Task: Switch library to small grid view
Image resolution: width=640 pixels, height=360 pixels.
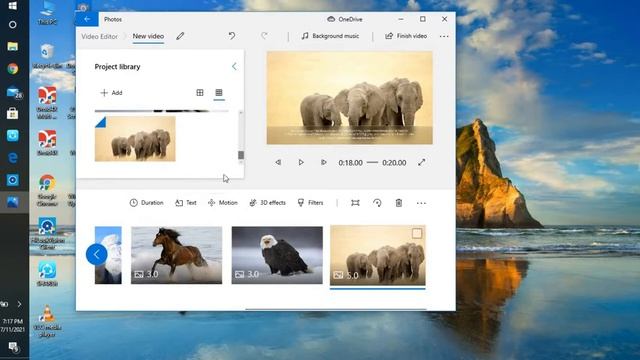Action: pos(219,93)
